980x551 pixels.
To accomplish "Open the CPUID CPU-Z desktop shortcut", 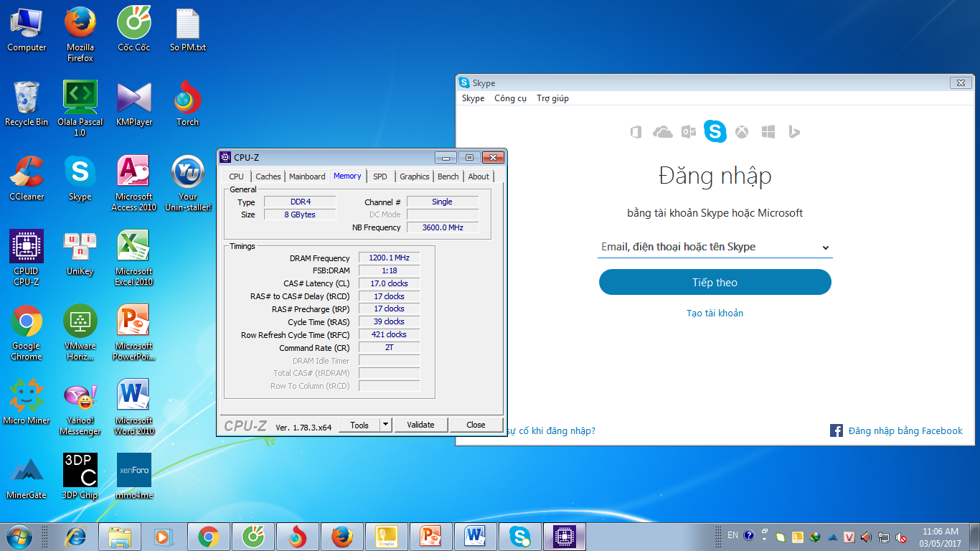I will [x=27, y=256].
